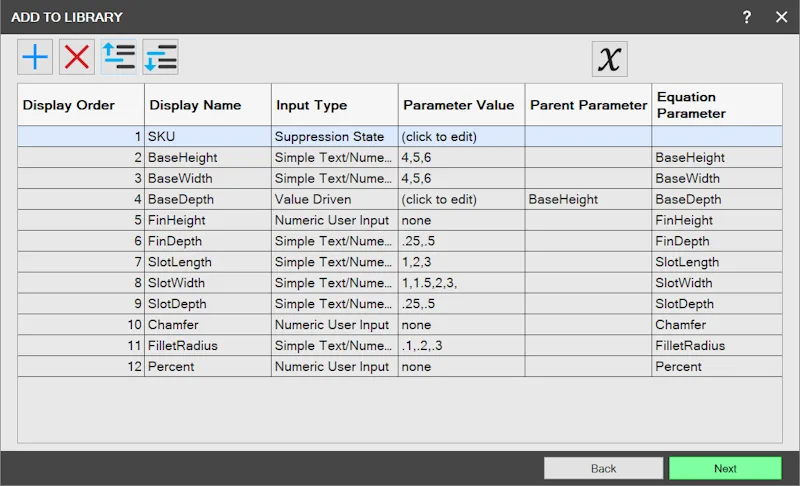Click display order 1 cell
Screen dimensions: 800x486
tap(81, 137)
